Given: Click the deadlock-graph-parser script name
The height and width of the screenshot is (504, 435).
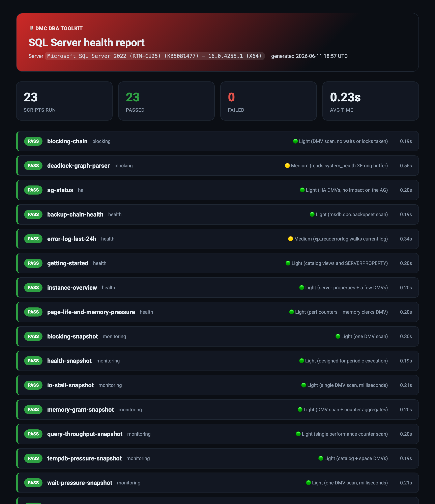Looking at the screenshot, I should 79,166.
